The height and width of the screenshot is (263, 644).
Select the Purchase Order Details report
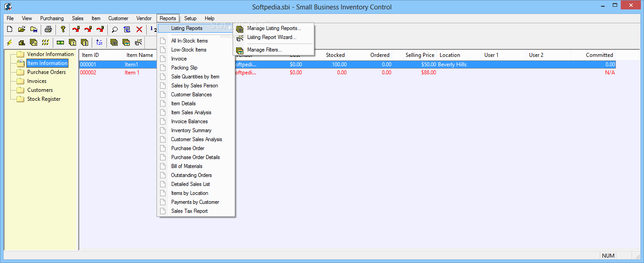196,157
